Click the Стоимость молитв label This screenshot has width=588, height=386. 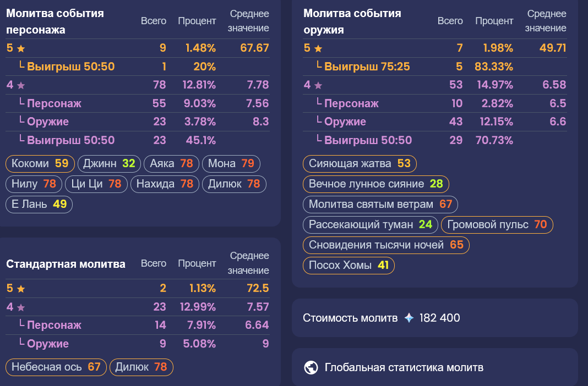[350, 318]
